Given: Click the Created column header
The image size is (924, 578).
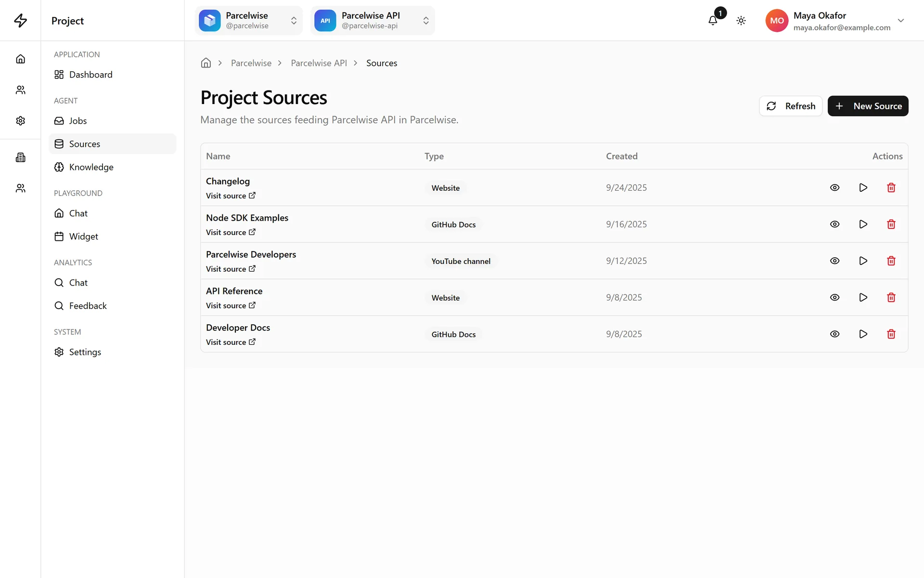Looking at the screenshot, I should (x=621, y=156).
